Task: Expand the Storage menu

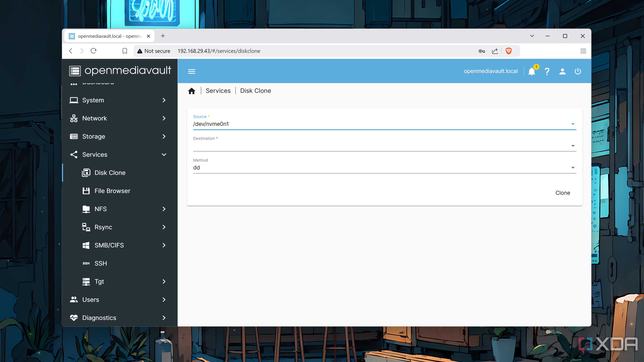Action: pyautogui.click(x=120, y=136)
